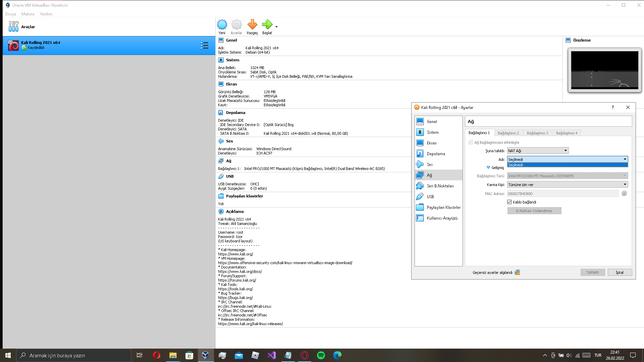644x362 pixels.
Task: Choose the highlighted Seçilmedi list option
Action: pyautogui.click(x=568, y=165)
